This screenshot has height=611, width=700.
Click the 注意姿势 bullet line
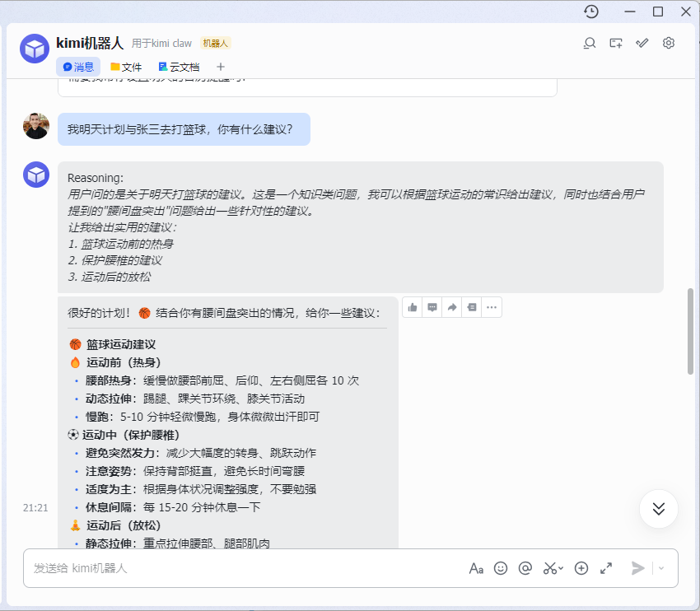click(195, 471)
